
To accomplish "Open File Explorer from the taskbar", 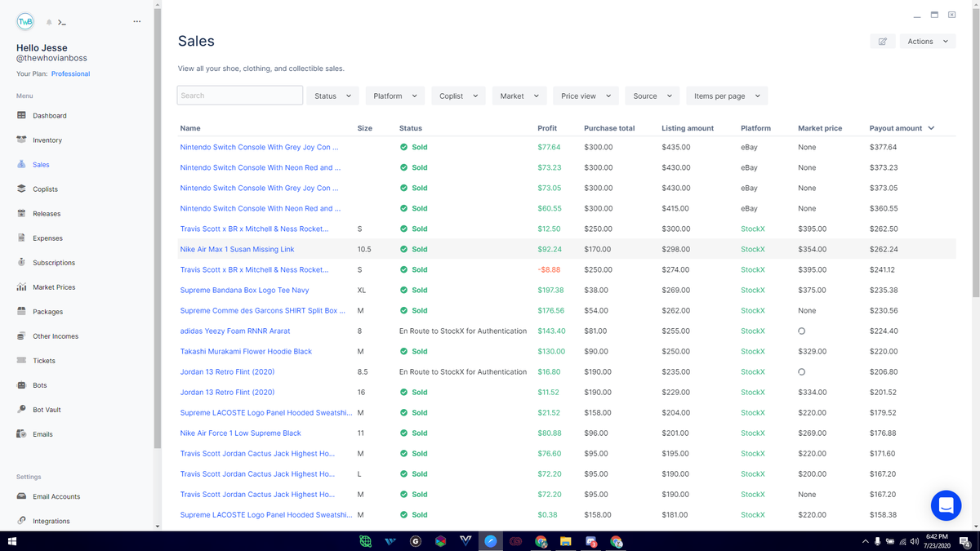I will pos(565,540).
